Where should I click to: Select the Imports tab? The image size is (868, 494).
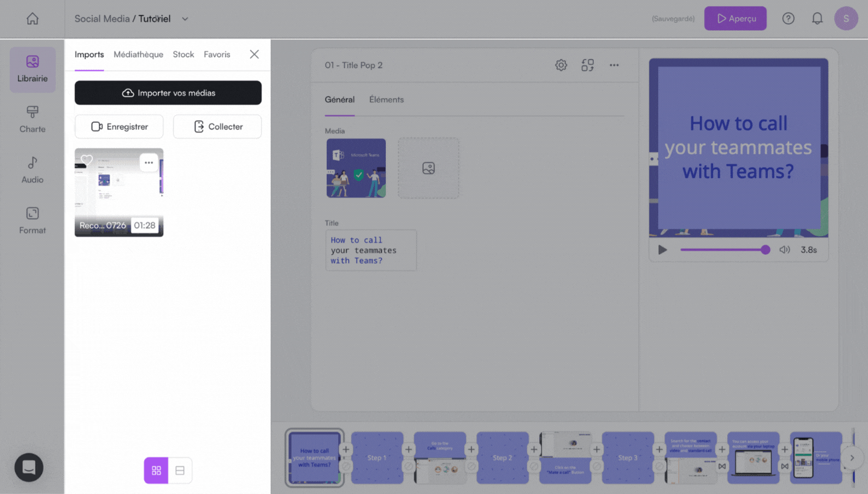point(89,54)
